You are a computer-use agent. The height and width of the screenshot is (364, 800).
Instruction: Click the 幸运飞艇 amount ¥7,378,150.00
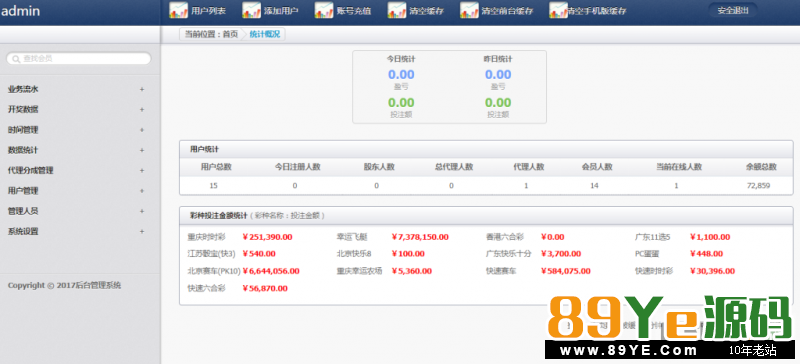(x=420, y=237)
